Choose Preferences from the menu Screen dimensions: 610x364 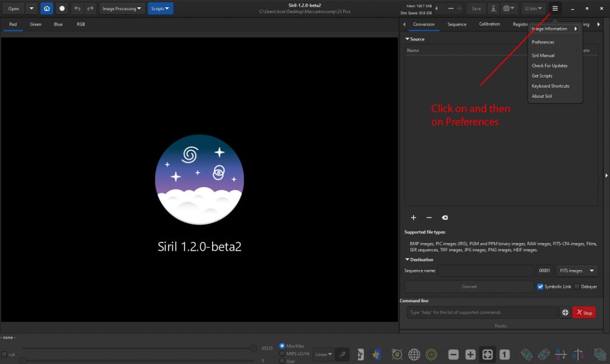[x=543, y=42]
